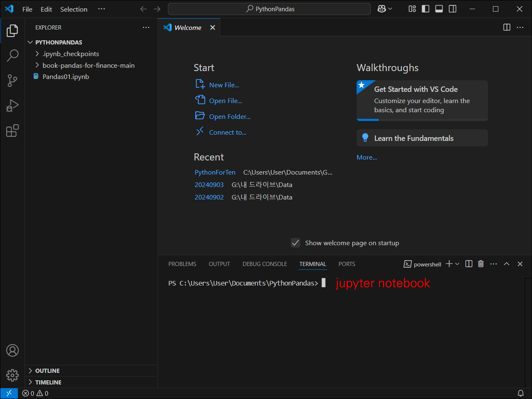Split the terminal

coord(469,264)
